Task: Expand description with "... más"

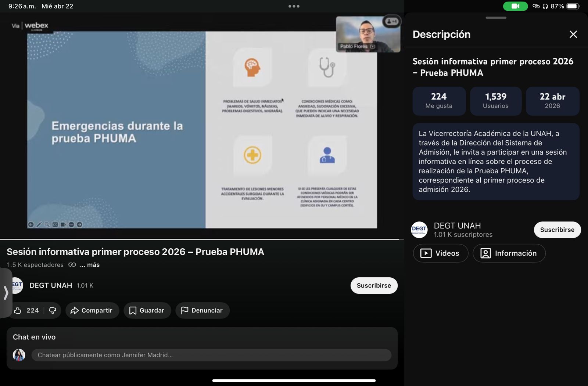Action: coord(90,265)
